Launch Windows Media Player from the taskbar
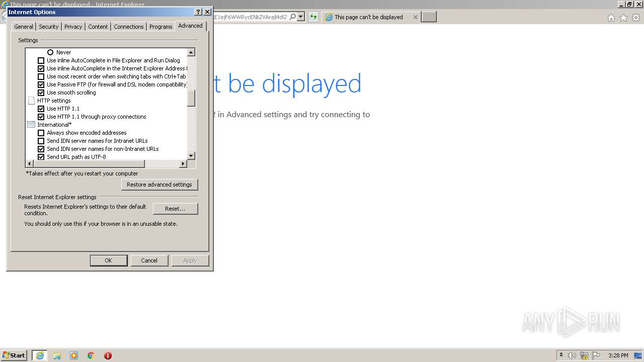The width and height of the screenshot is (644, 362). point(74,355)
